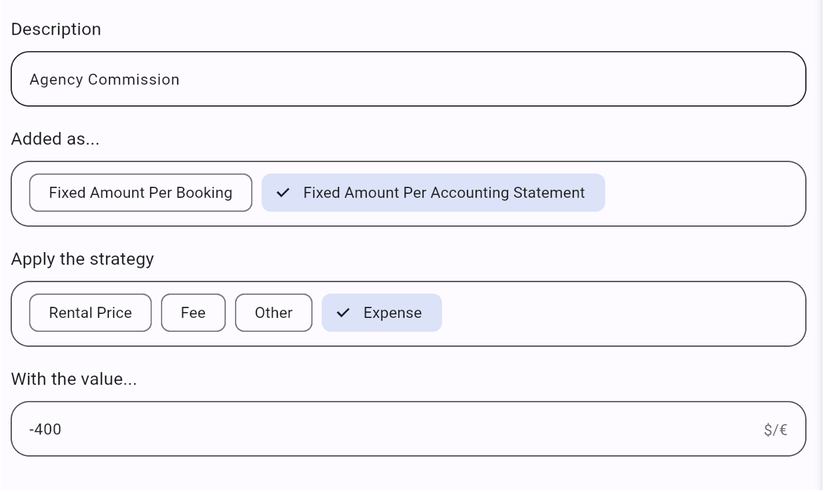
Task: Focus the value input box
Action: tap(400, 430)
